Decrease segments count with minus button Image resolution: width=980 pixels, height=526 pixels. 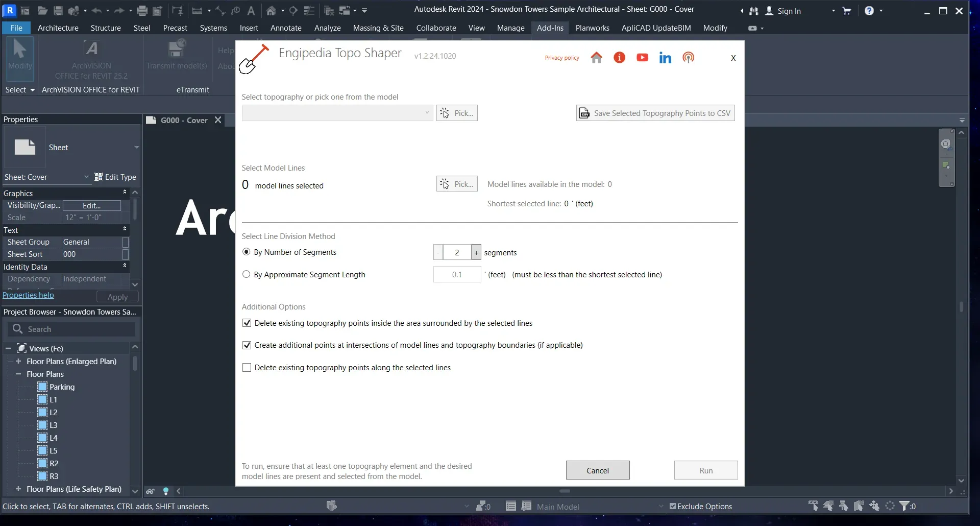[438, 252]
